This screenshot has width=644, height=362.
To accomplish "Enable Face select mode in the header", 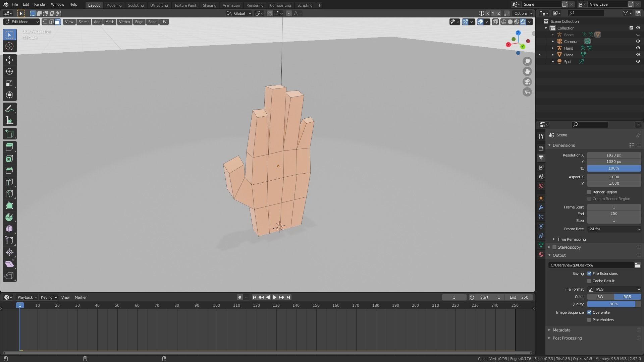I will pos(57,22).
